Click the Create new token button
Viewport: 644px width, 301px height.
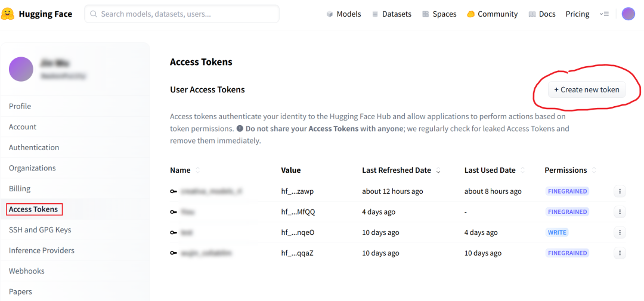(x=587, y=89)
